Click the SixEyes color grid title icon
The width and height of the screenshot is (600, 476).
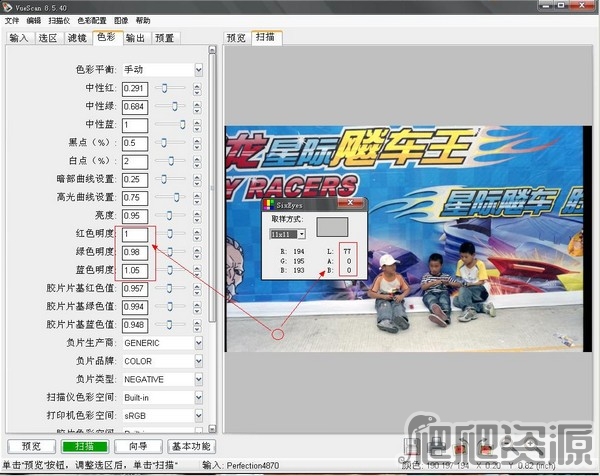click(x=268, y=202)
